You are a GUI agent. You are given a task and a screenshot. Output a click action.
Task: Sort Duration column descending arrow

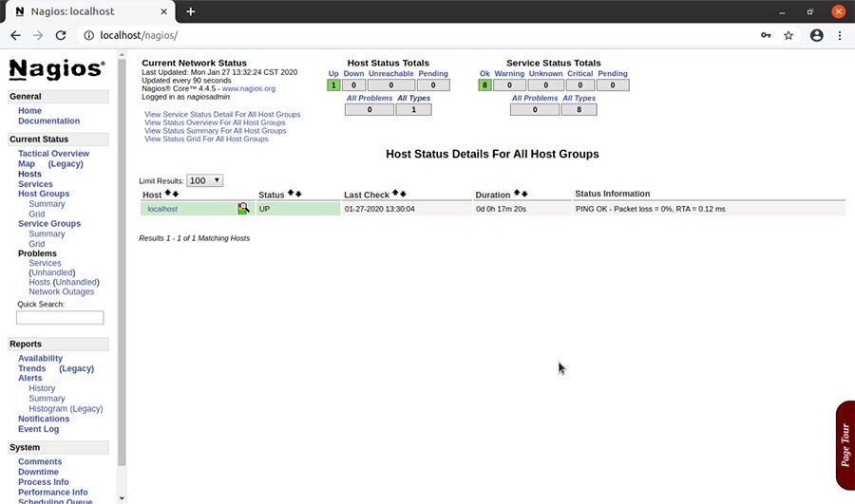click(x=523, y=194)
